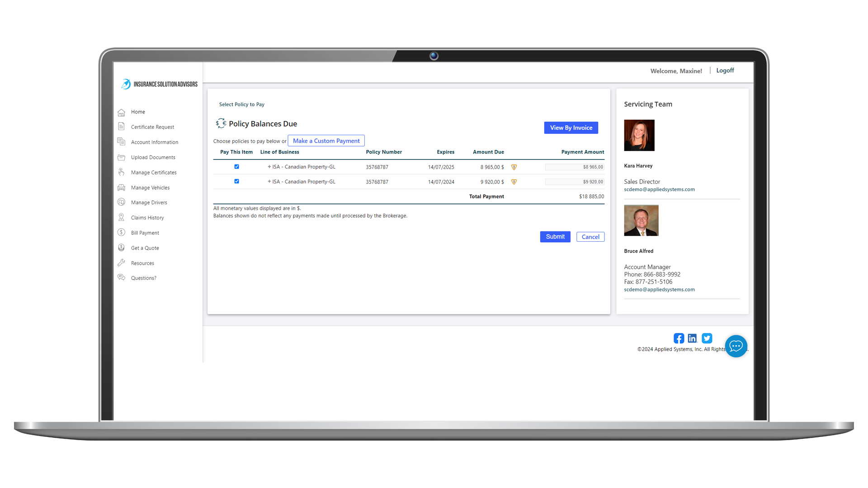Click warning shield icon for 2024 policy
The width and height of the screenshot is (868, 488).
pos(514,182)
